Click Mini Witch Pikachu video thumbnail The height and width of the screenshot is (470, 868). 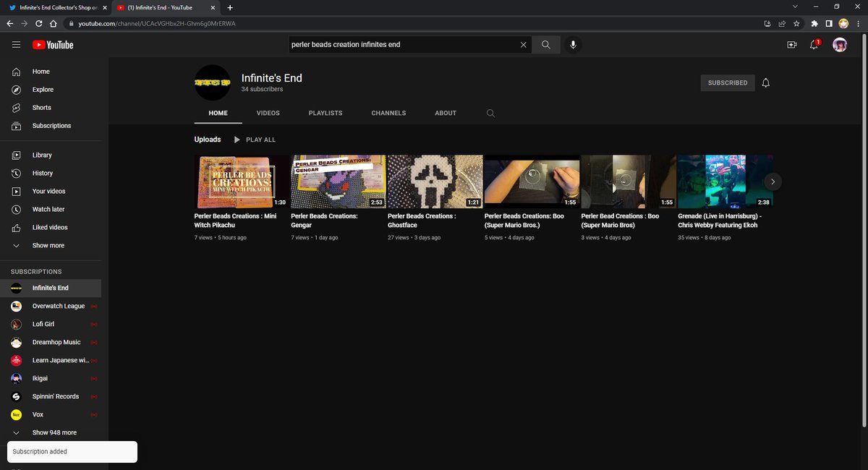click(242, 181)
